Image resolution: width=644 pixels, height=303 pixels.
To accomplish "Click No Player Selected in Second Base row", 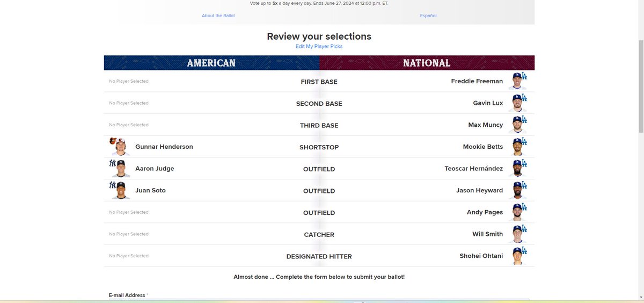I will pyautogui.click(x=129, y=103).
